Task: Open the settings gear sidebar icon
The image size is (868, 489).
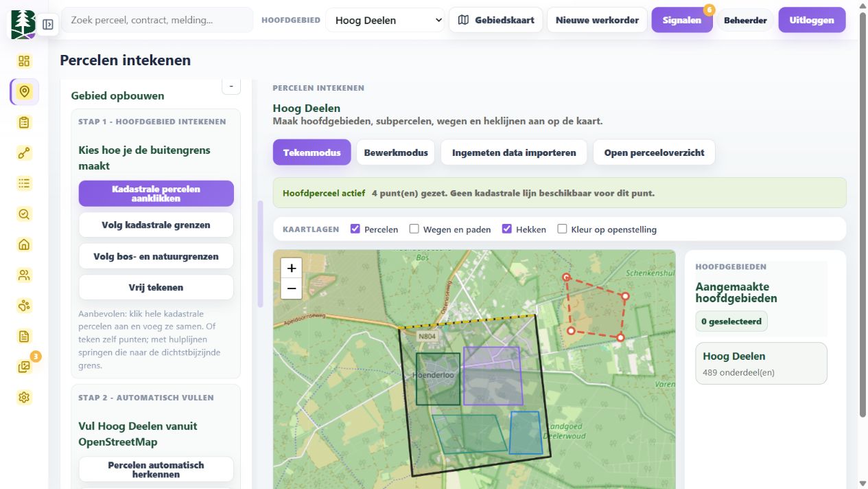Action: tap(25, 397)
